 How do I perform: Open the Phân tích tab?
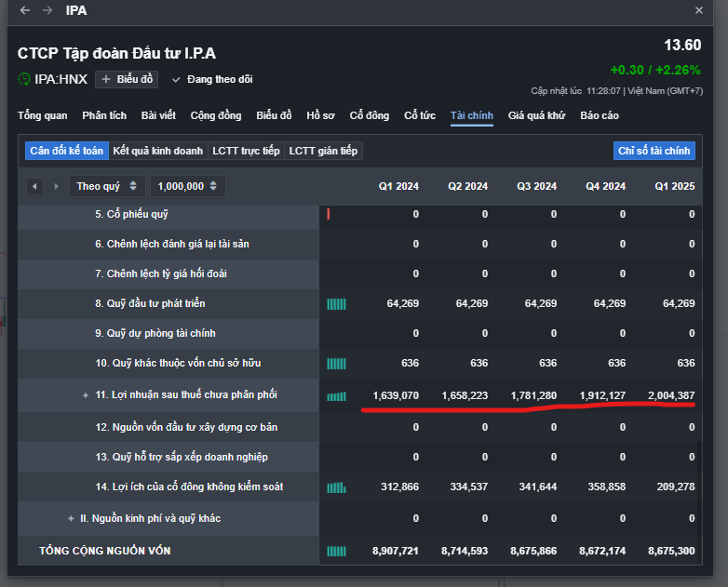tap(104, 115)
